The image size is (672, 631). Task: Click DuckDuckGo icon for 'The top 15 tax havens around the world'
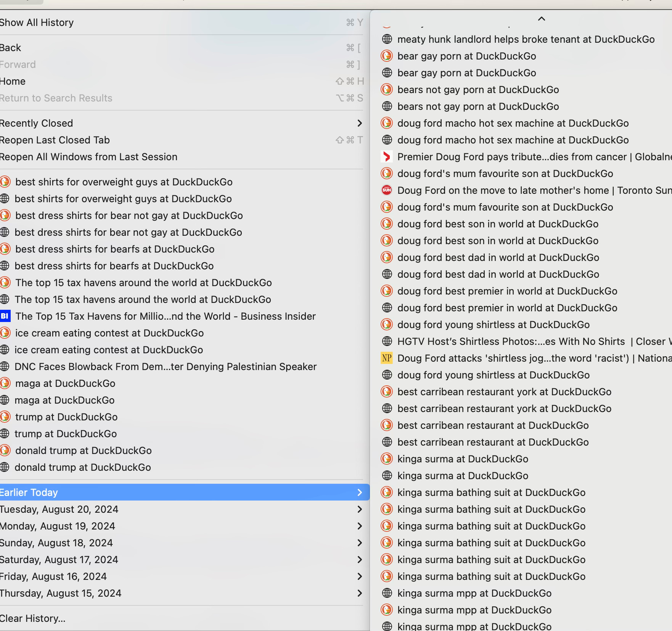pyautogui.click(x=5, y=283)
